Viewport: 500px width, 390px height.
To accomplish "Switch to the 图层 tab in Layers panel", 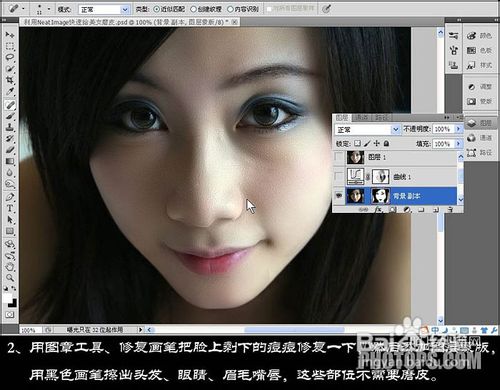I will (x=342, y=118).
